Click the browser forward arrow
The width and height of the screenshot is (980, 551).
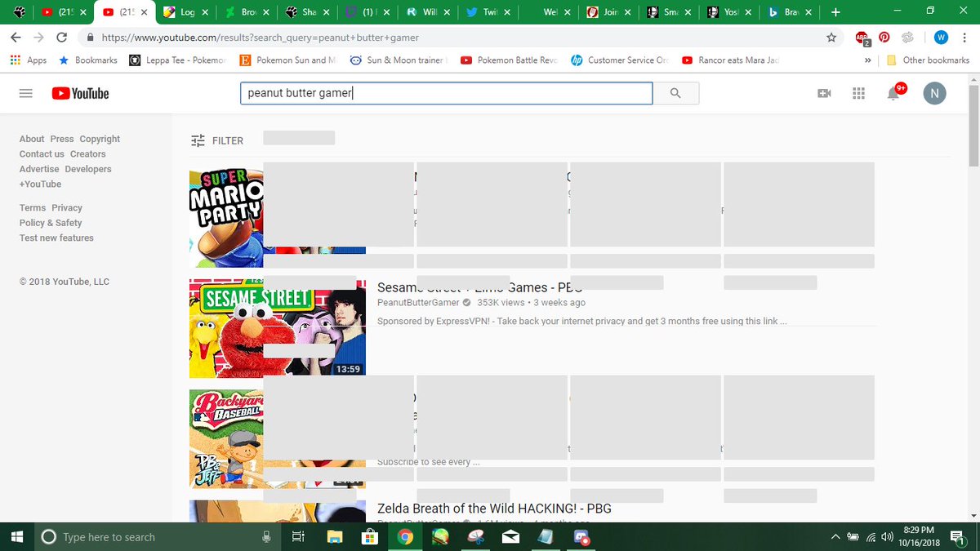pos(38,38)
